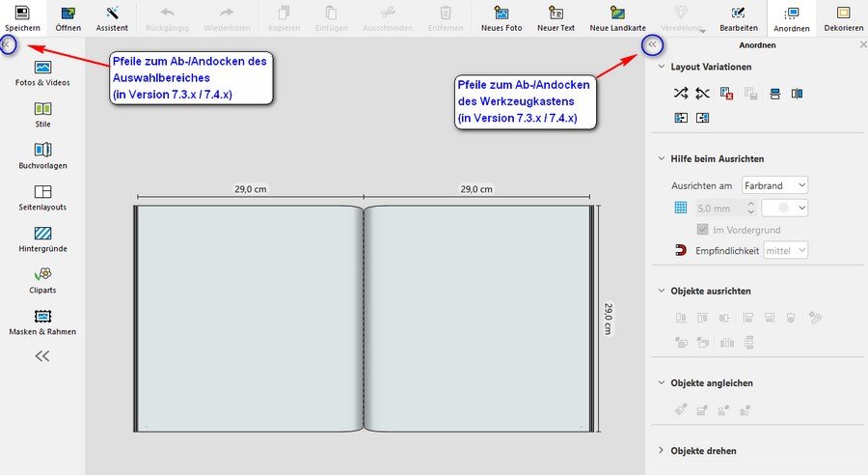
Task: Select Masken & Rahmen in sidebar
Action: pos(42,316)
